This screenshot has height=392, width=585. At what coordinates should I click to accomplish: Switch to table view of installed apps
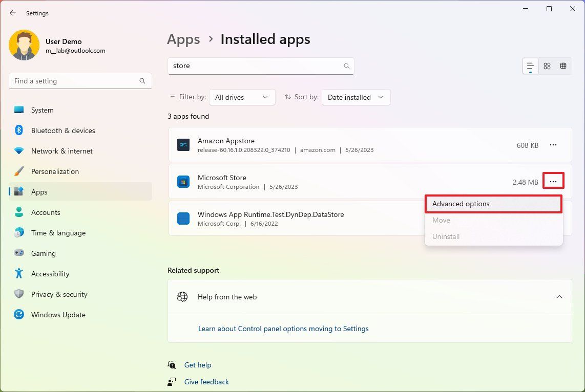(x=563, y=66)
